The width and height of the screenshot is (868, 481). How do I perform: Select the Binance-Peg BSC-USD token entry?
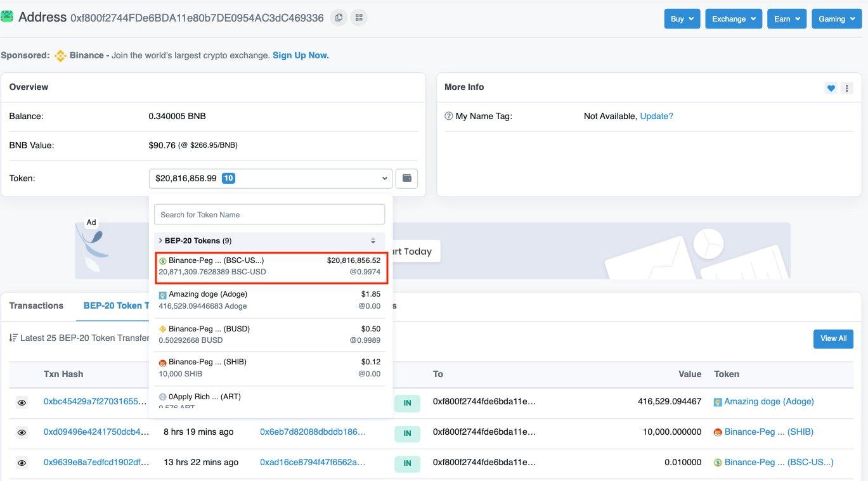(269, 266)
